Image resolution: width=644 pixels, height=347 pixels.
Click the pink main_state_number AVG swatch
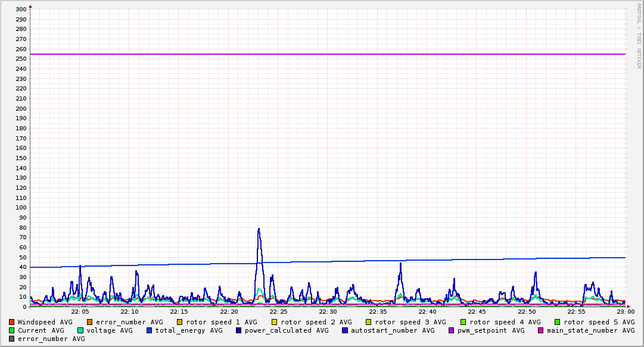coord(541,330)
